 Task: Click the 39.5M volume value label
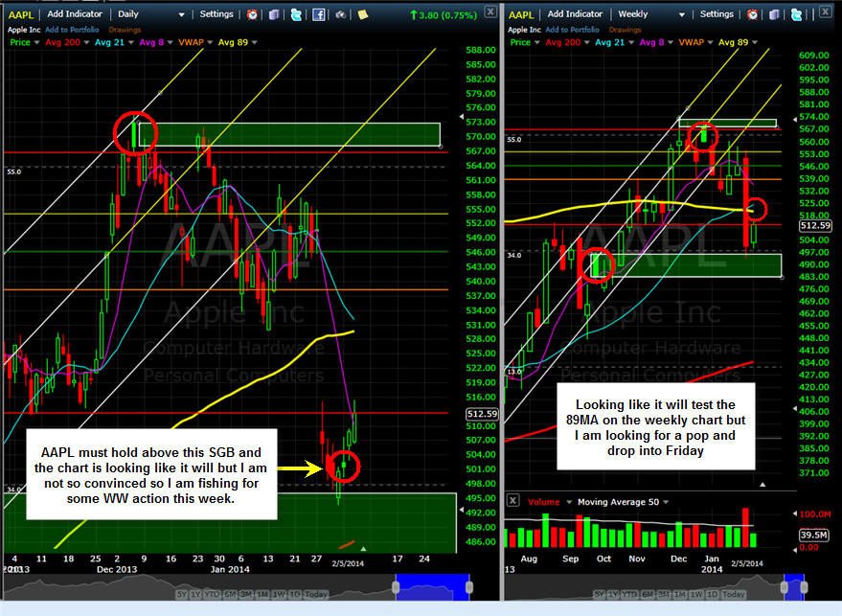(813, 535)
